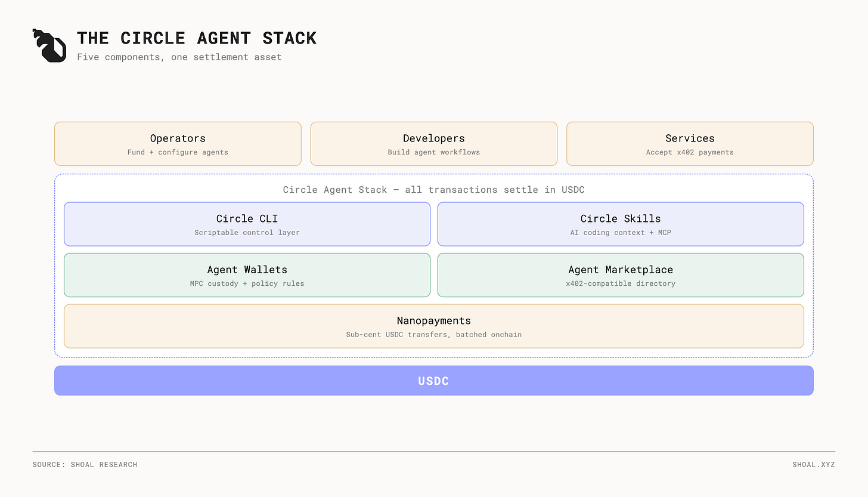Click 'Fund + configure agents' text
The height and width of the screenshot is (497, 868).
pos(178,152)
